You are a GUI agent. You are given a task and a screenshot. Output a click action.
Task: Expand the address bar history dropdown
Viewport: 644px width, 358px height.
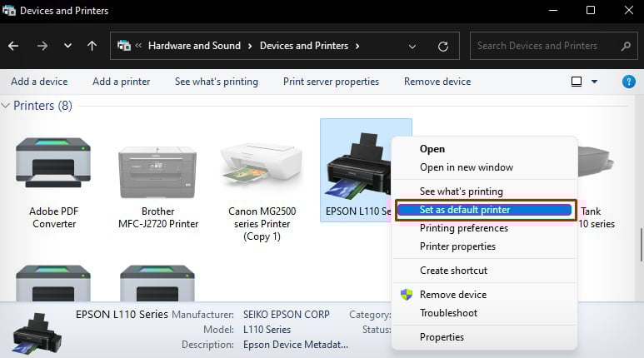pyautogui.click(x=412, y=46)
